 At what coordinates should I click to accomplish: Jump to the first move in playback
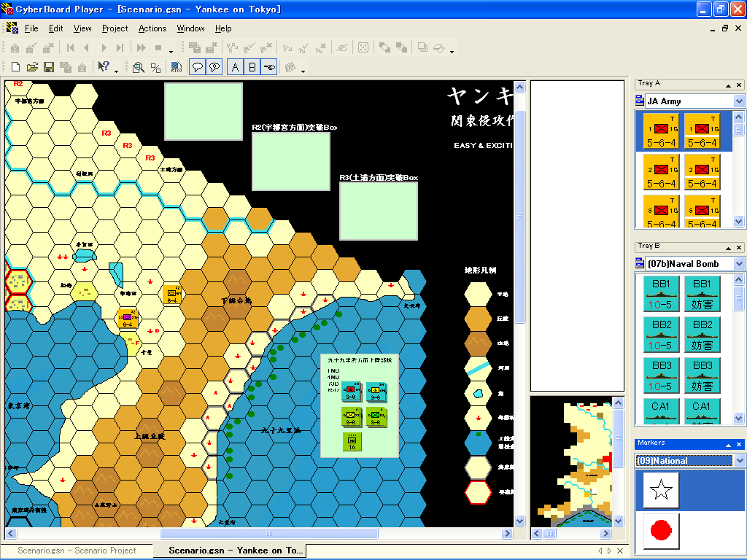click(71, 47)
